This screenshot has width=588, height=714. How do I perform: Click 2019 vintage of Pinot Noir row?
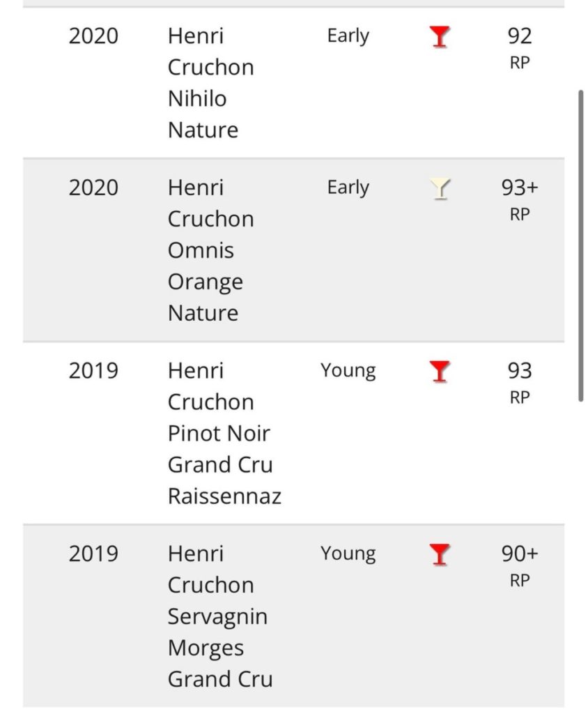[93, 371]
